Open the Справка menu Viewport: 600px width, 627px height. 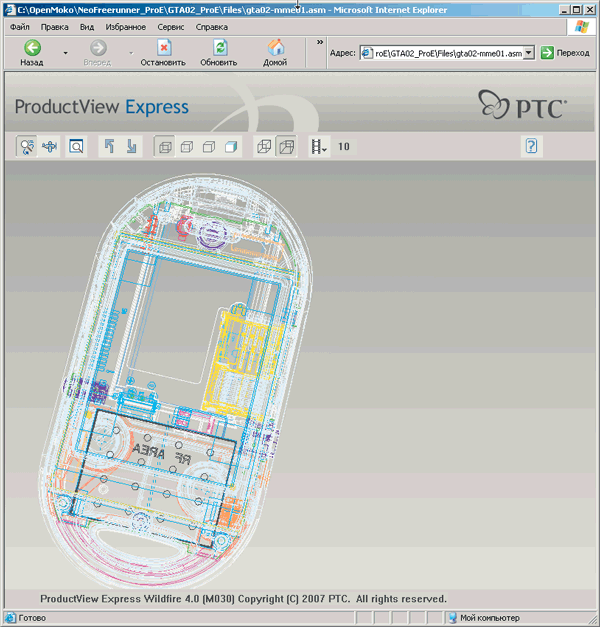pyautogui.click(x=212, y=27)
